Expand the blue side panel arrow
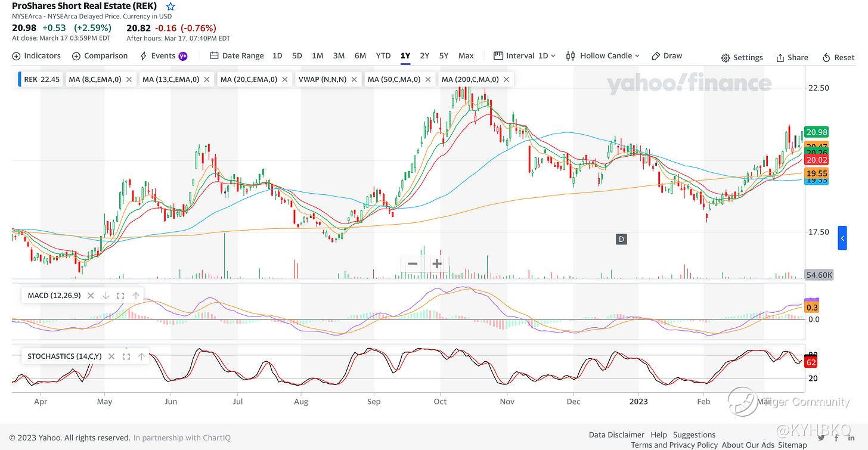Image resolution: width=868 pixels, height=450 pixels. pyautogui.click(x=842, y=238)
